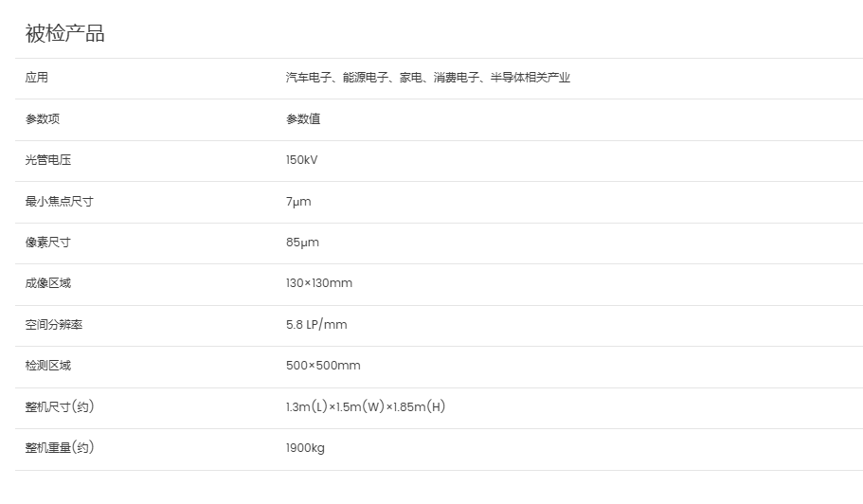863x504 pixels.
Task: Select the 成像区域 row label
Action: point(48,283)
